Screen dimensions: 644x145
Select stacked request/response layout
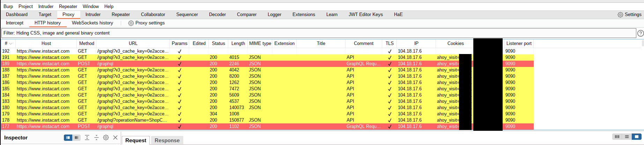pyautogui.click(x=627, y=137)
